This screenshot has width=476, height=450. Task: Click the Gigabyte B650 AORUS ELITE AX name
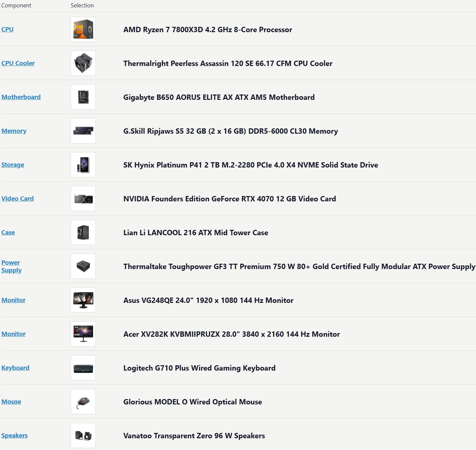219,97
